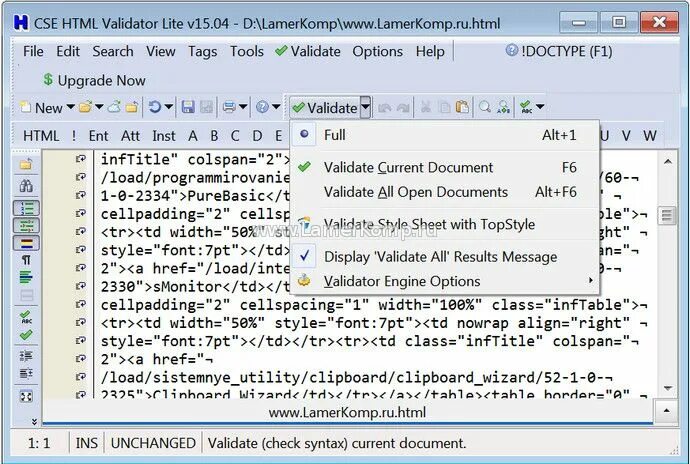Click the Find magnifier icon in toolbar

[485, 107]
